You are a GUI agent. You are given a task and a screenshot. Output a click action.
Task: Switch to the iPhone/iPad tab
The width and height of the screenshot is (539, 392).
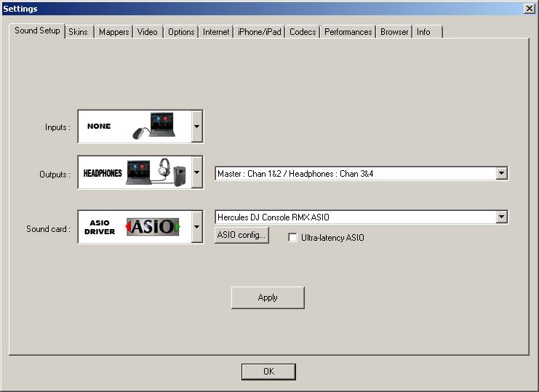click(x=259, y=32)
